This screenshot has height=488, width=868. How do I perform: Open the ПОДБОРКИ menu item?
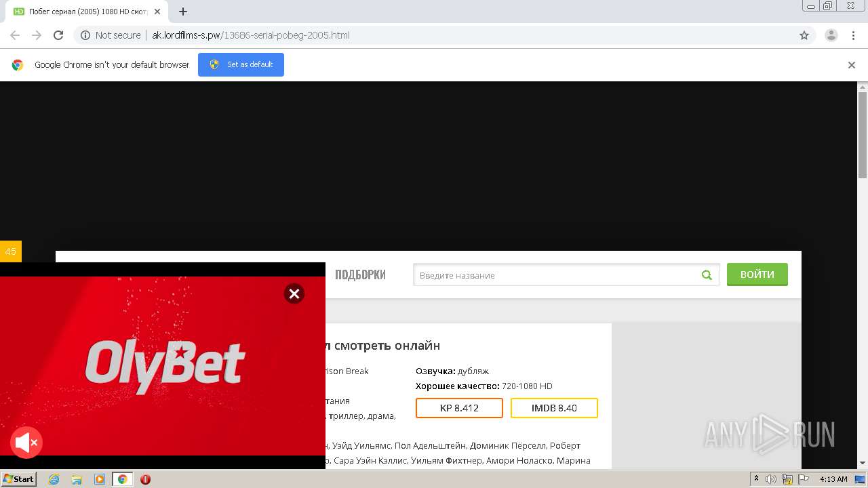click(x=360, y=274)
